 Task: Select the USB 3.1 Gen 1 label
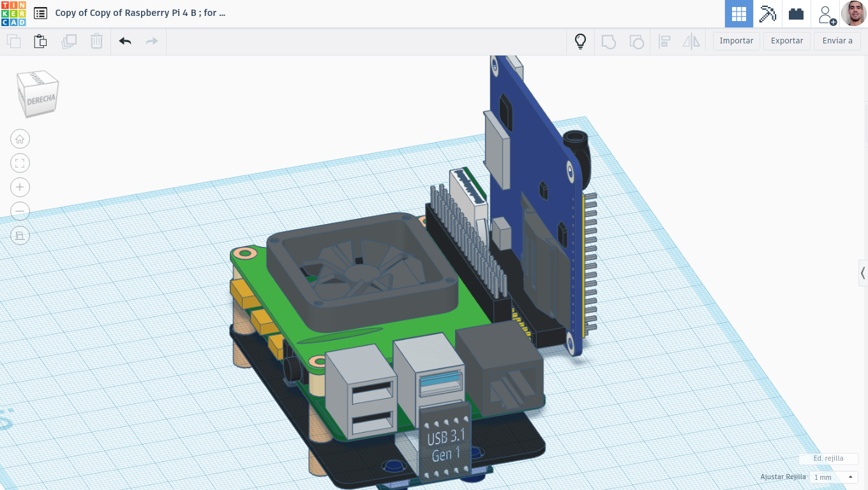click(x=445, y=444)
